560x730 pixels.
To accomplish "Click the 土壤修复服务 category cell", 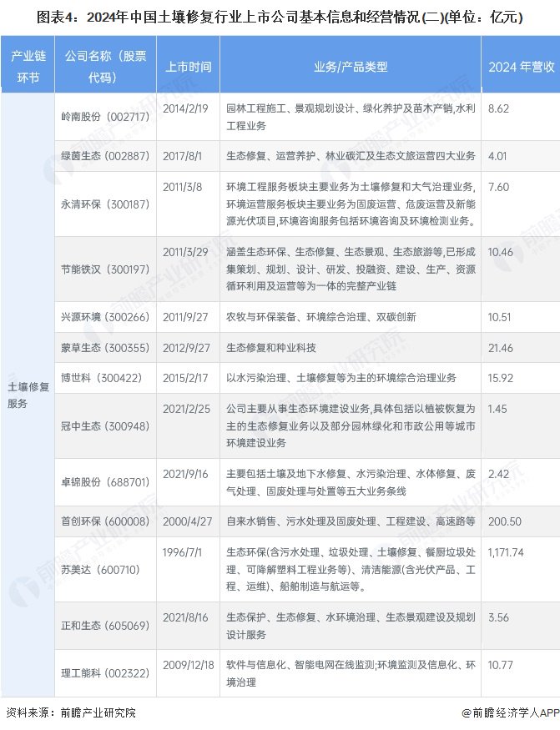I will pyautogui.click(x=28, y=395).
